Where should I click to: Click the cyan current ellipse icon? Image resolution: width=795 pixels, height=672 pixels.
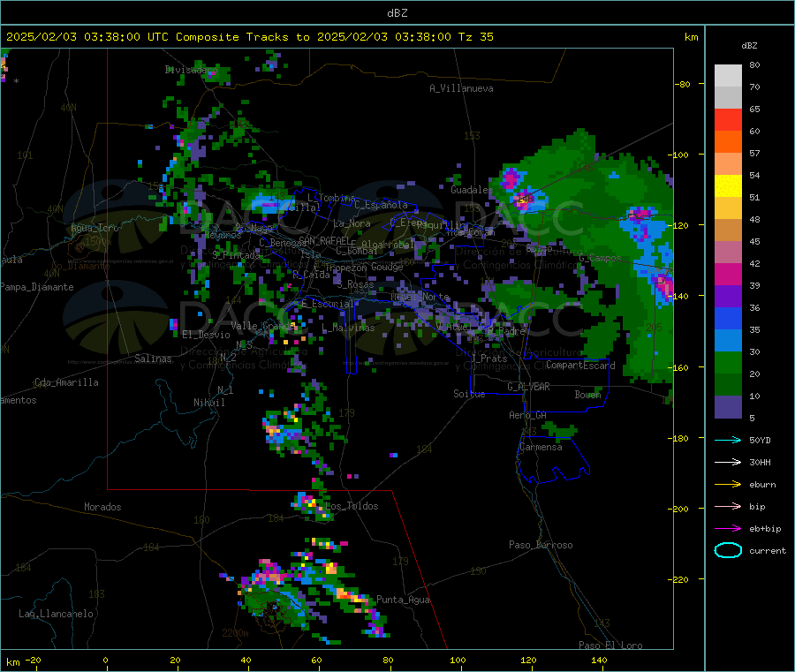click(728, 550)
